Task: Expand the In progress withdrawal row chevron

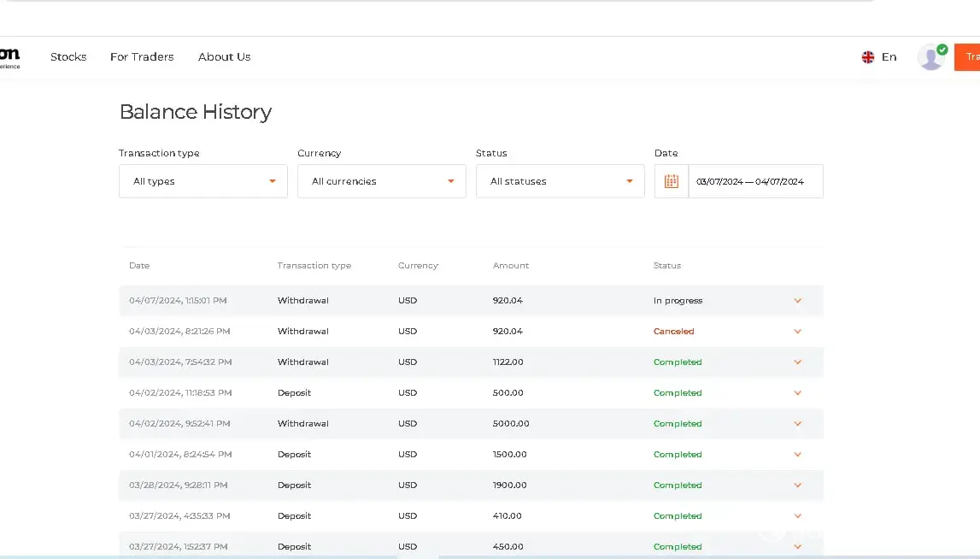Action: coord(797,301)
